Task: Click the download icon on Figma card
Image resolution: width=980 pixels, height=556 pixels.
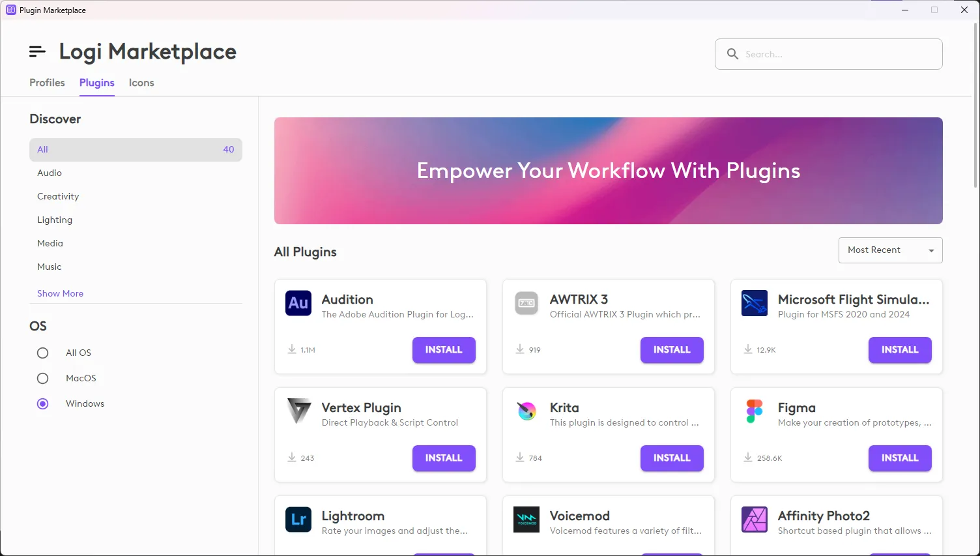Action: (748, 458)
